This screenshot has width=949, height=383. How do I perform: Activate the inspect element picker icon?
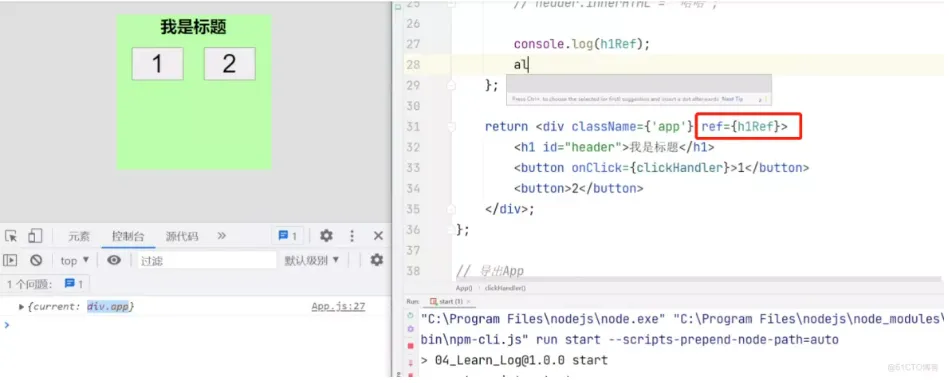[11, 236]
